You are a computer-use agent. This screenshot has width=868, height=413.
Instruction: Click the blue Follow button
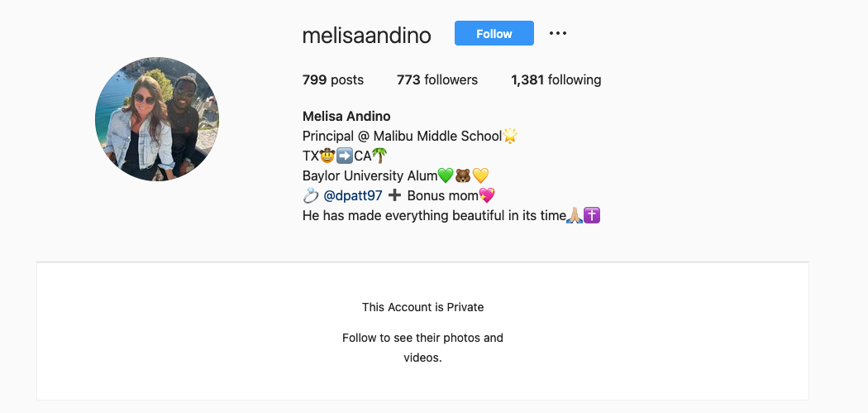[494, 33]
